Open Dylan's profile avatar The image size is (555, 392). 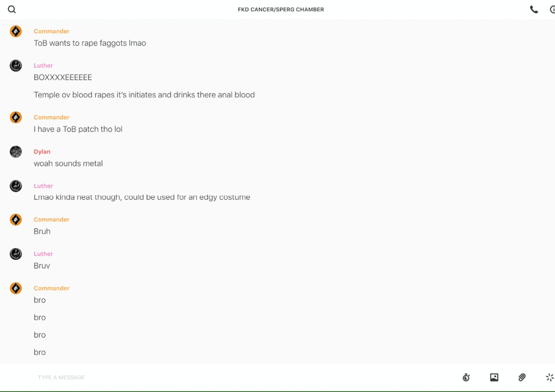(16, 152)
